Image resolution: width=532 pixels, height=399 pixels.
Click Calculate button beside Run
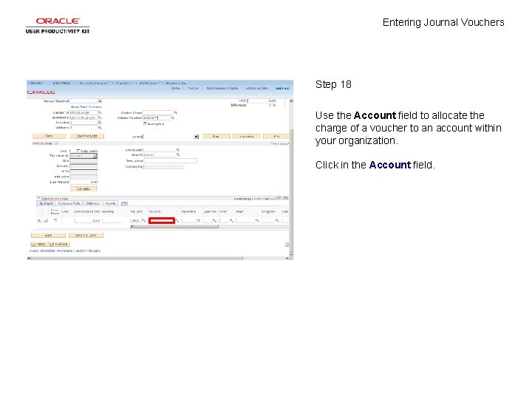point(247,137)
